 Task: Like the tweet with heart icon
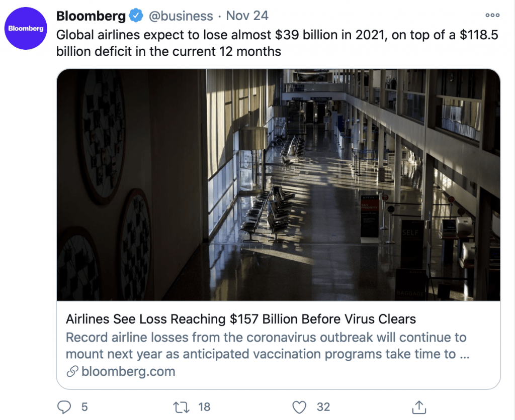point(299,407)
